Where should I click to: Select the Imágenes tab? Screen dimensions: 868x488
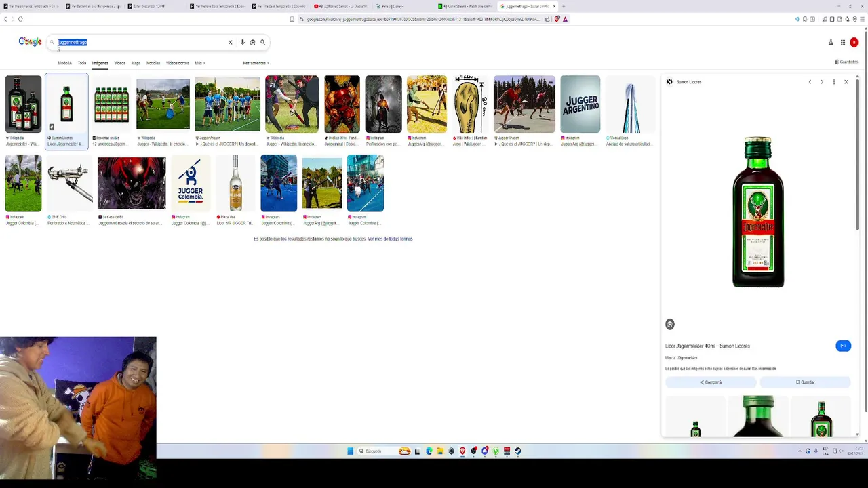100,63
